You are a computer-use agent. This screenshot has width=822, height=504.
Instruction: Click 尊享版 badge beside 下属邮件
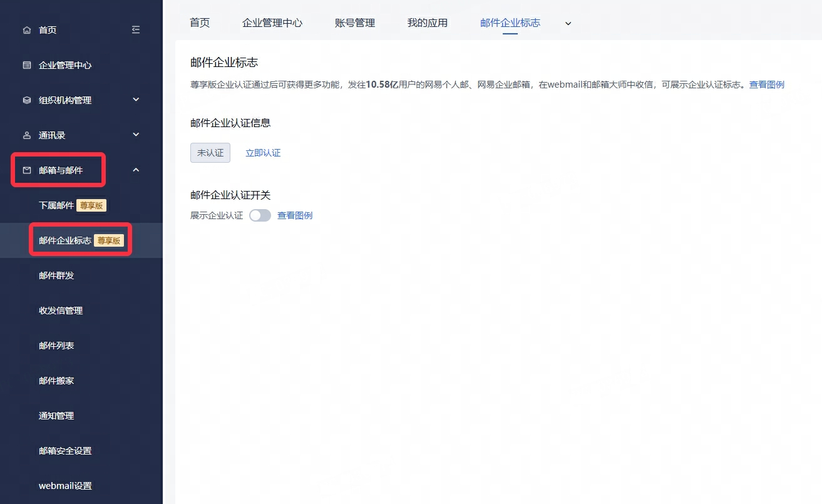[x=93, y=205]
